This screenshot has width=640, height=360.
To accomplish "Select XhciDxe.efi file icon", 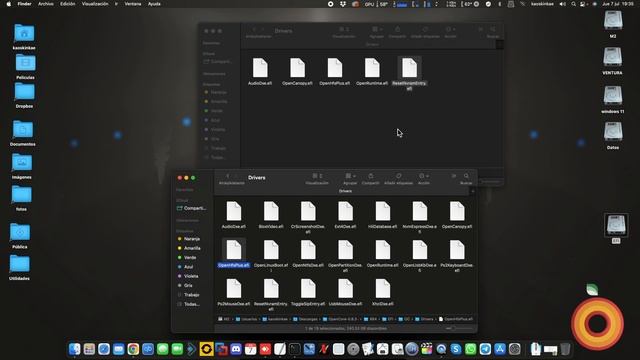I will [x=382, y=289].
